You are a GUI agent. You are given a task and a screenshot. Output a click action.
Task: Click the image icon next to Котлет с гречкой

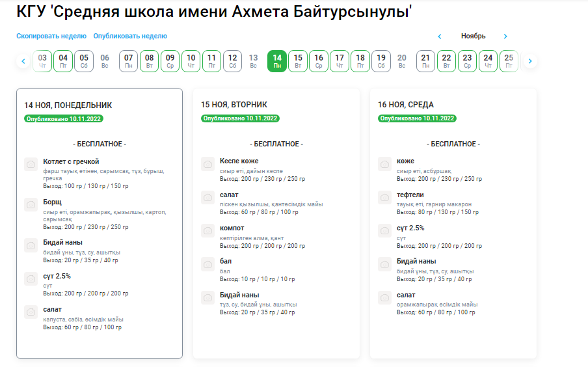point(31,165)
